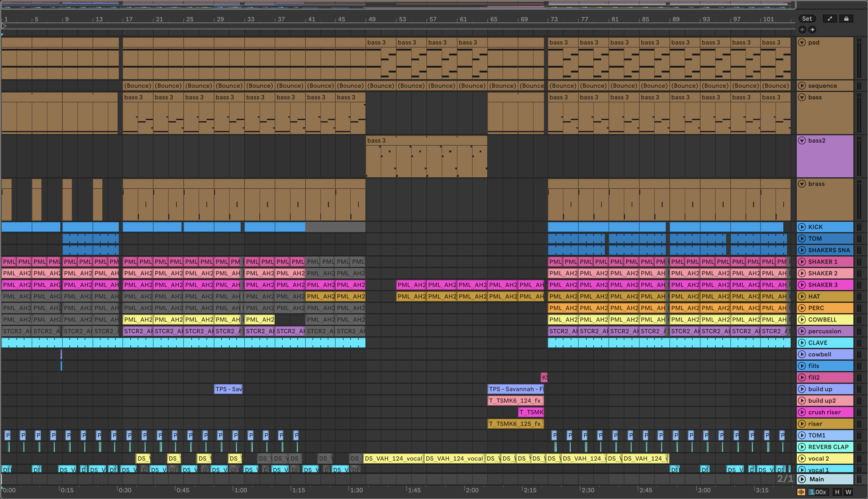Unfold the REVERB CLAP track arrow
The height and width of the screenshot is (499, 868).
click(802, 447)
